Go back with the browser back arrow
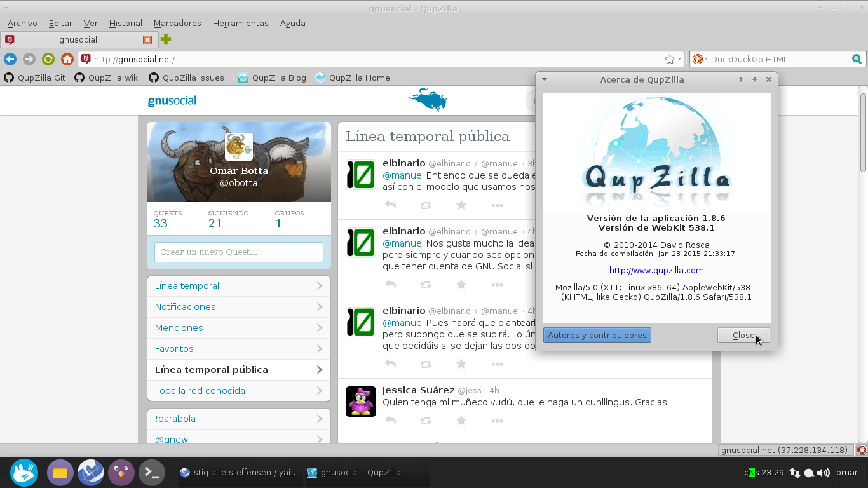The width and height of the screenshot is (868, 488). pyautogui.click(x=10, y=59)
